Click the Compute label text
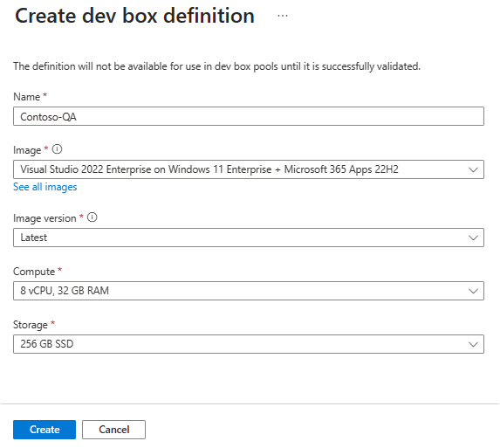The image size is (500, 448). pyautogui.click(x=34, y=272)
